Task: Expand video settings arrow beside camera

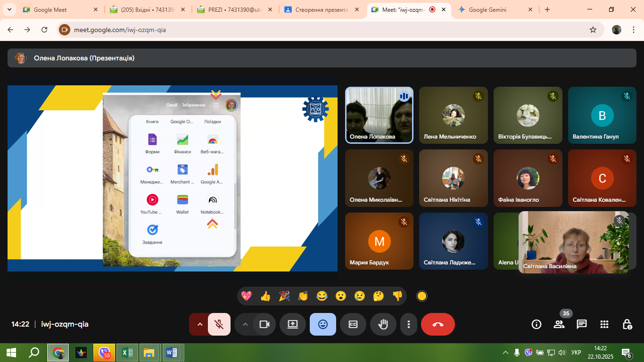Action: [x=245, y=324]
